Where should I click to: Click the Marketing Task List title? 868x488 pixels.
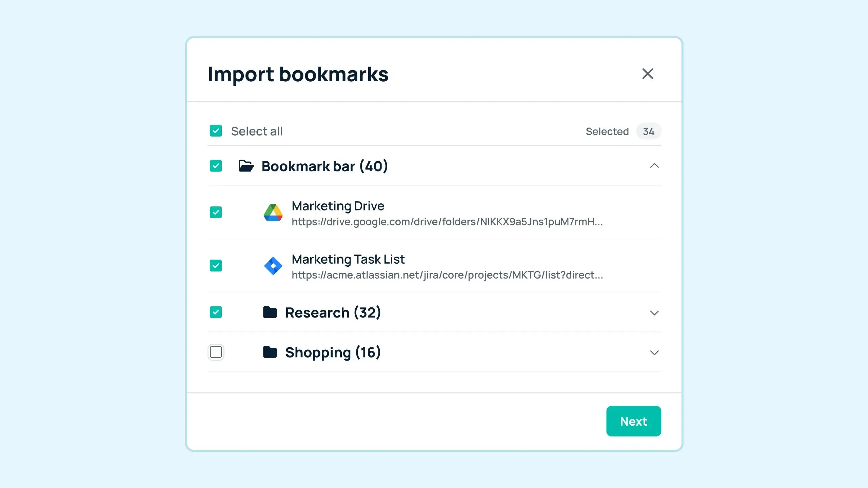(348, 259)
